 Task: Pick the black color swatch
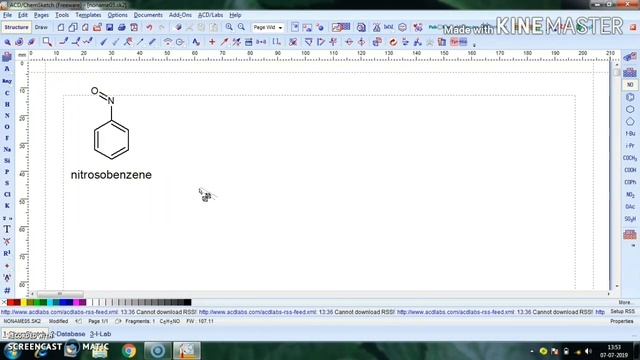pyautogui.click(x=187, y=302)
